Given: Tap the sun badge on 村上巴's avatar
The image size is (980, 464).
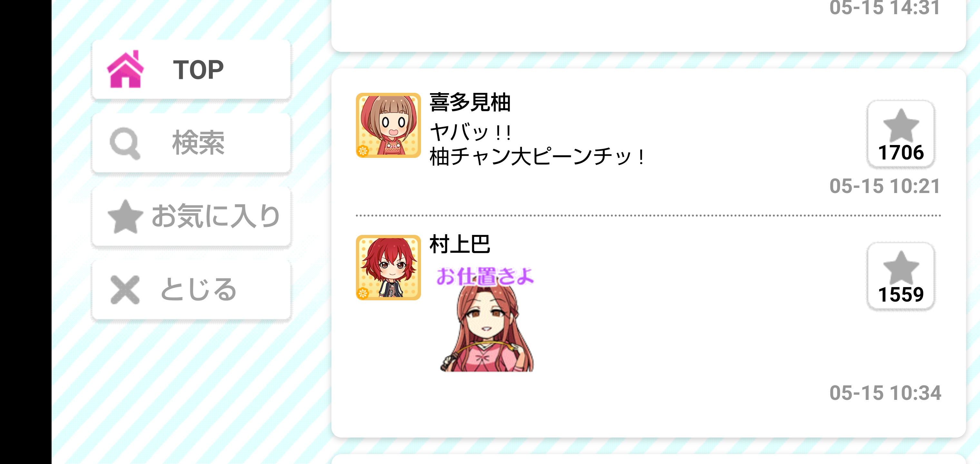Looking at the screenshot, I should click(363, 293).
